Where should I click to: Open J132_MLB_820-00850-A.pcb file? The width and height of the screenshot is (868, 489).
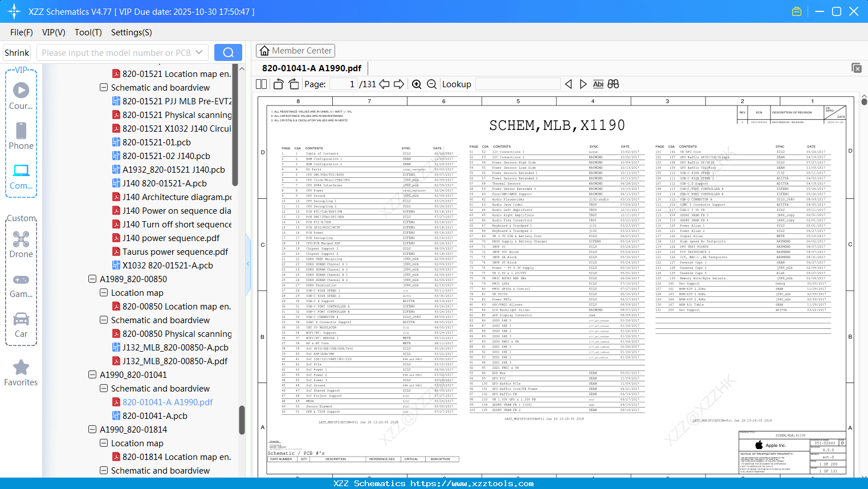click(x=176, y=348)
